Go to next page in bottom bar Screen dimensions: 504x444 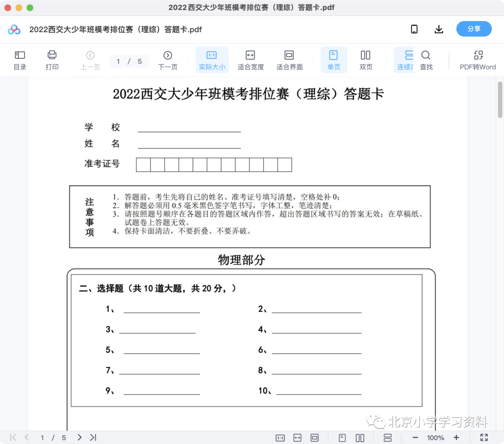(x=79, y=437)
